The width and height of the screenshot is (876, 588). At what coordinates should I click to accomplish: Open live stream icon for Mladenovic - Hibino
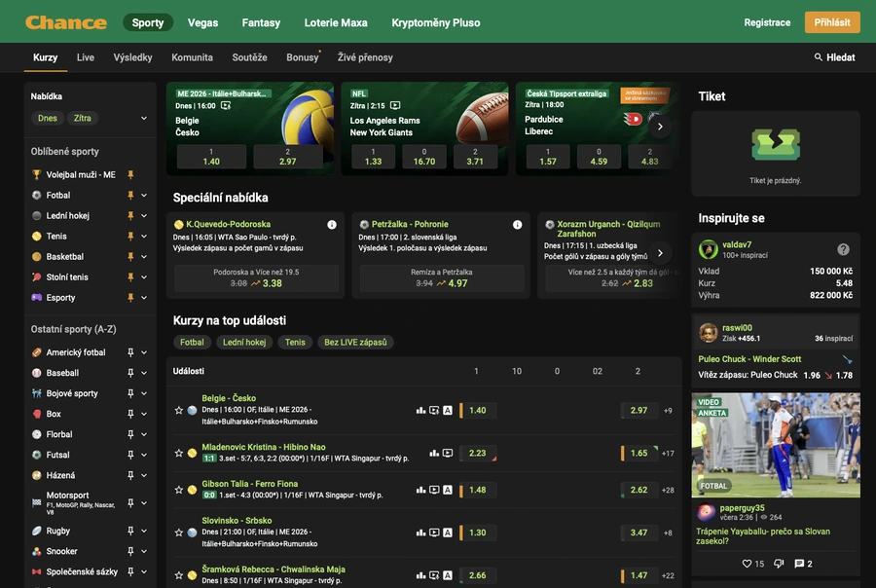[448, 453]
